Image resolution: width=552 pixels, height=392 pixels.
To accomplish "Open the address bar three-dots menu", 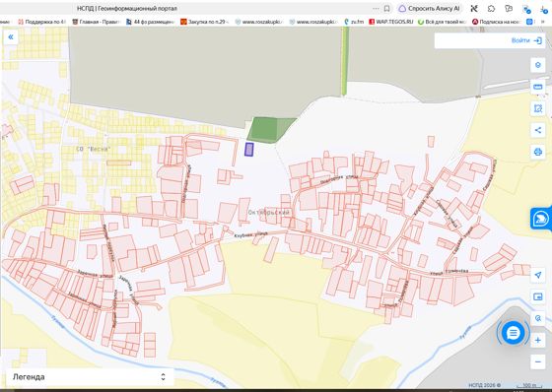I will (376, 9).
